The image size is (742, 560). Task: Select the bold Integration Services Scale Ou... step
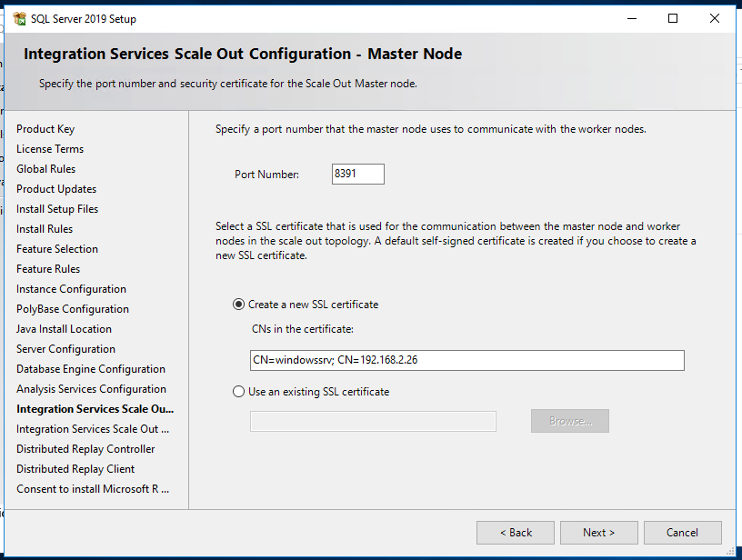95,409
